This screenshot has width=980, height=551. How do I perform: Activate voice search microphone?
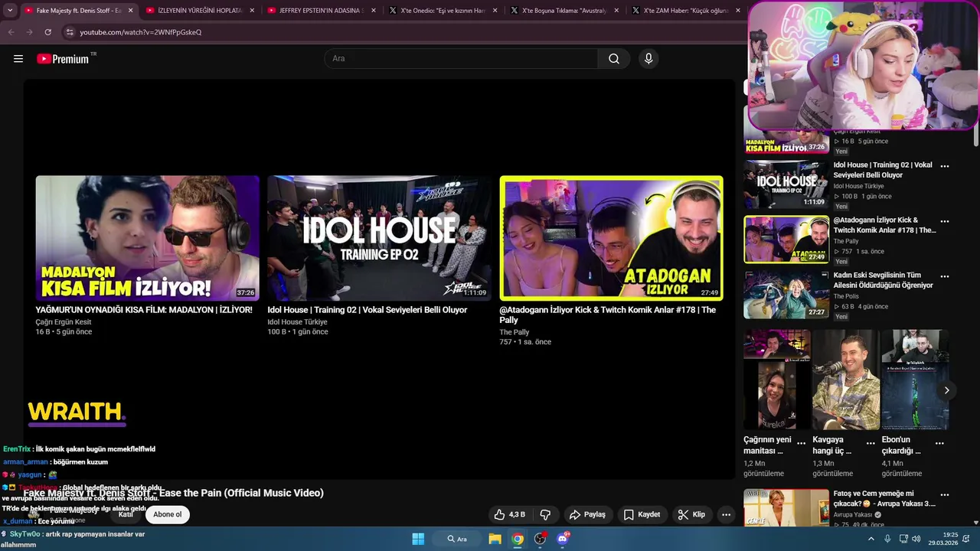pyautogui.click(x=648, y=59)
